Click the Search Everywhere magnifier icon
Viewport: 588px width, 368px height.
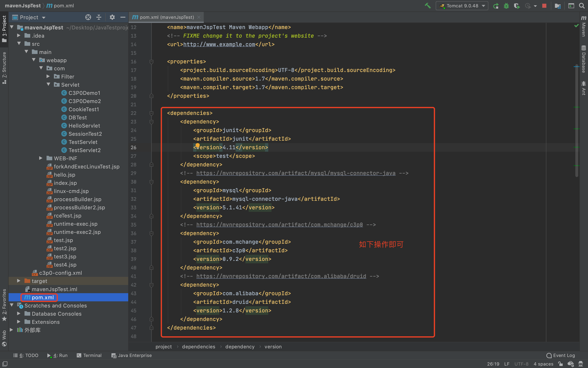point(582,6)
